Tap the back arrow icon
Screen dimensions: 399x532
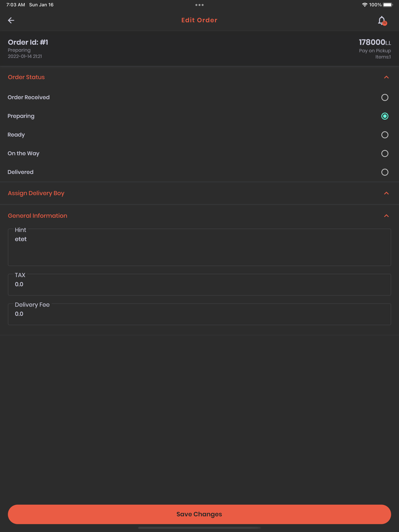click(11, 20)
